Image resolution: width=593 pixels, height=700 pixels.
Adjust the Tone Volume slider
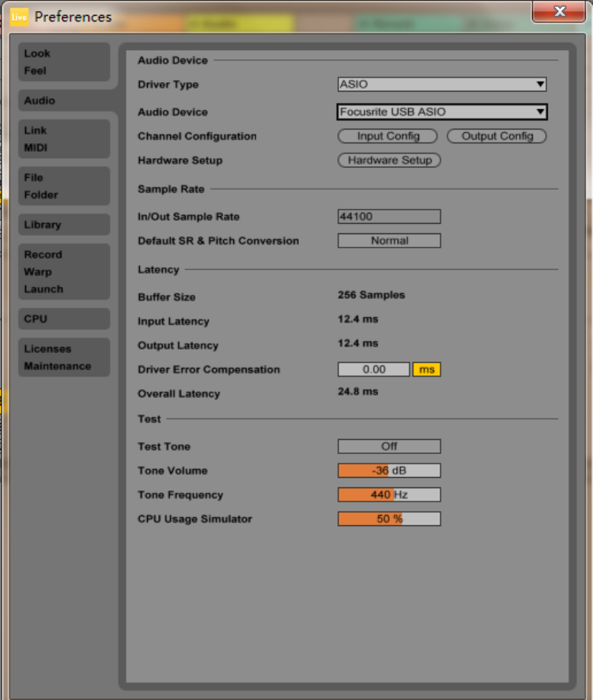389,471
